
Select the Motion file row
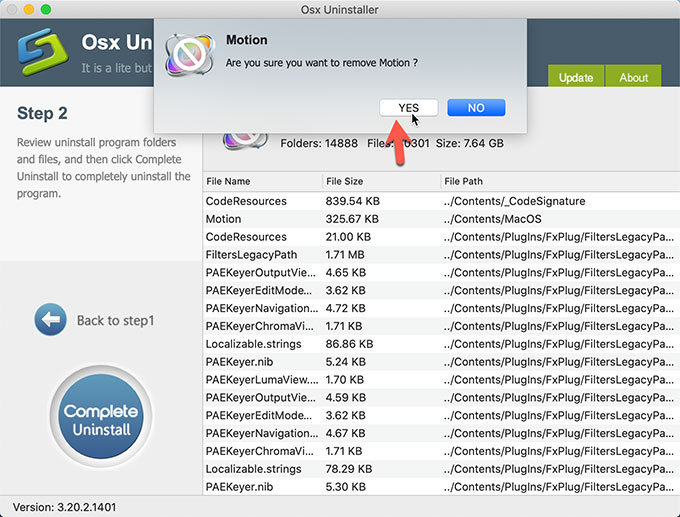[x=441, y=219]
